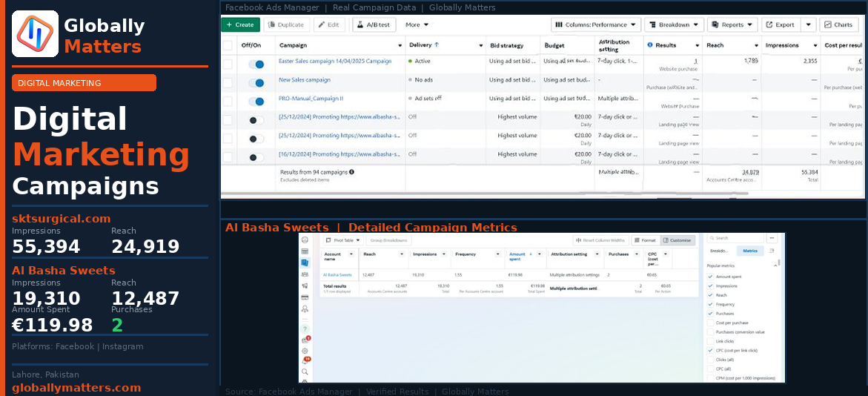The image size is (868, 396).
Task: Open the Purchases column dropdown in the pivot table
Action: [637, 254]
